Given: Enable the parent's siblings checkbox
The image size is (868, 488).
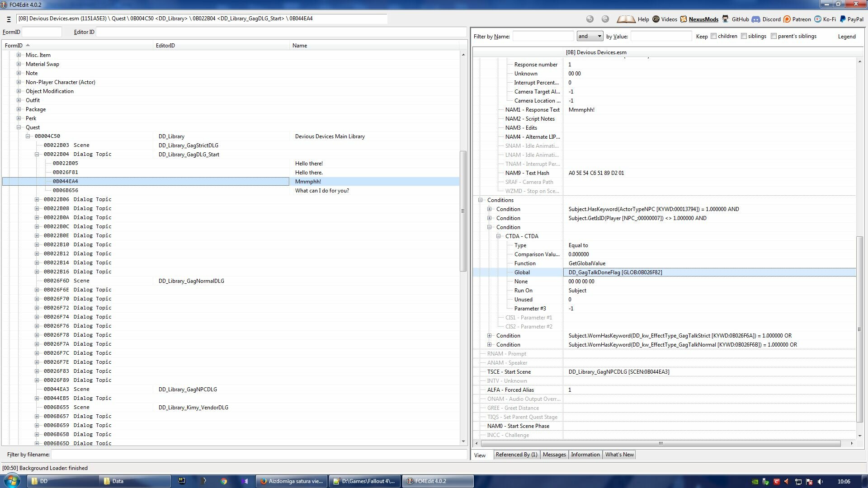Looking at the screenshot, I should (774, 36).
